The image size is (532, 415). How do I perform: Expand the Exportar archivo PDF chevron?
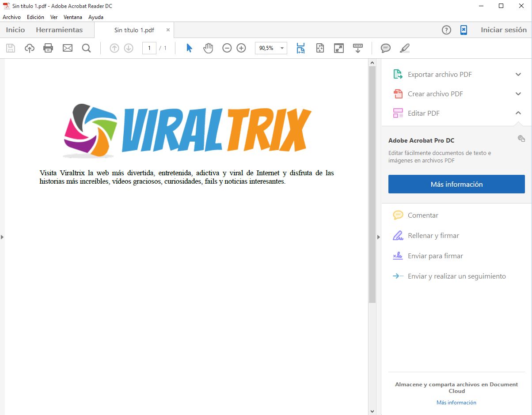518,74
